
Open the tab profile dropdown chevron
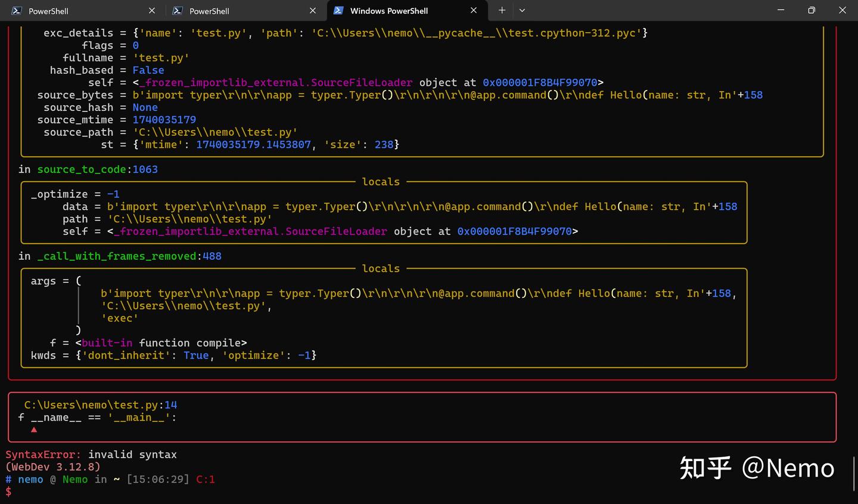click(522, 10)
